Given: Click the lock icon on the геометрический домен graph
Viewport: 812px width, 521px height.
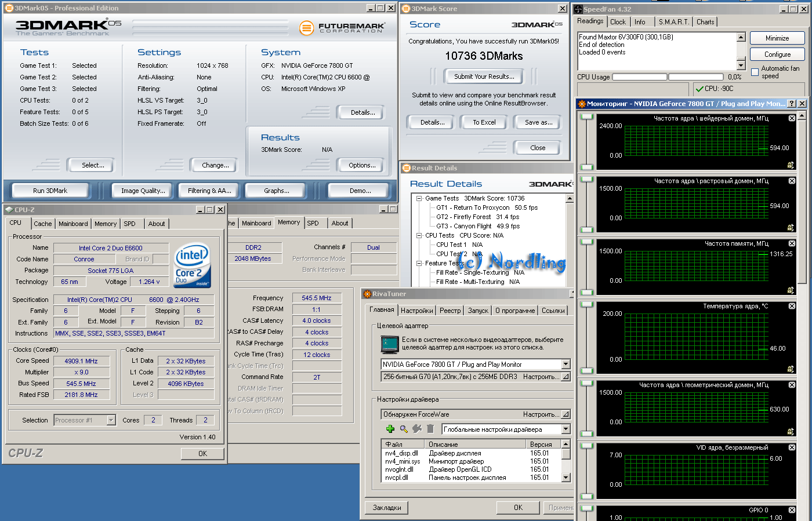Looking at the screenshot, I should [791, 432].
